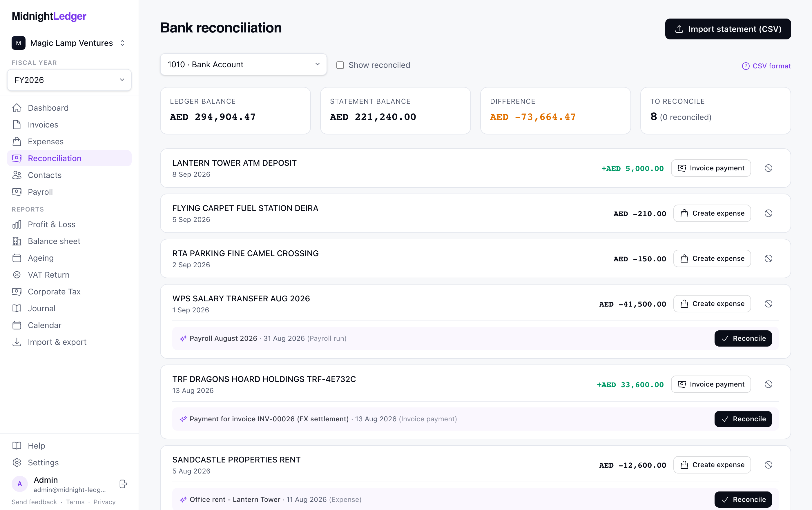Open the Privacy link
Viewport: 812px width, 510px height.
[104, 502]
